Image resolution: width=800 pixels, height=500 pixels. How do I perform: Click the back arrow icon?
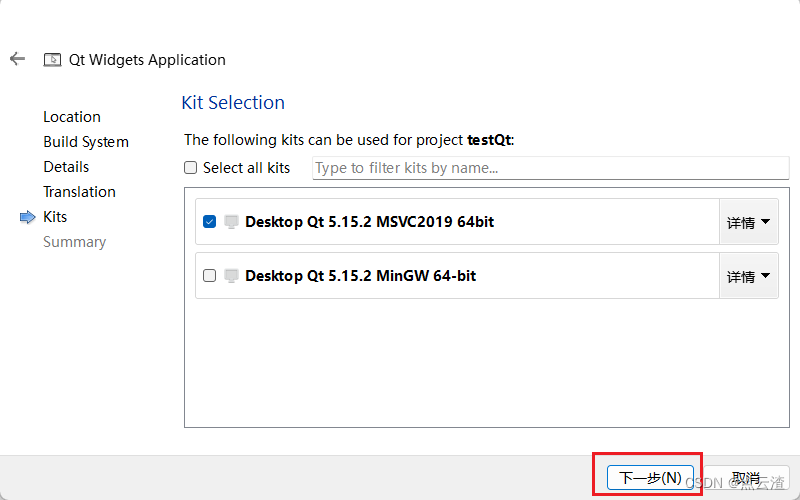pyautogui.click(x=17, y=59)
